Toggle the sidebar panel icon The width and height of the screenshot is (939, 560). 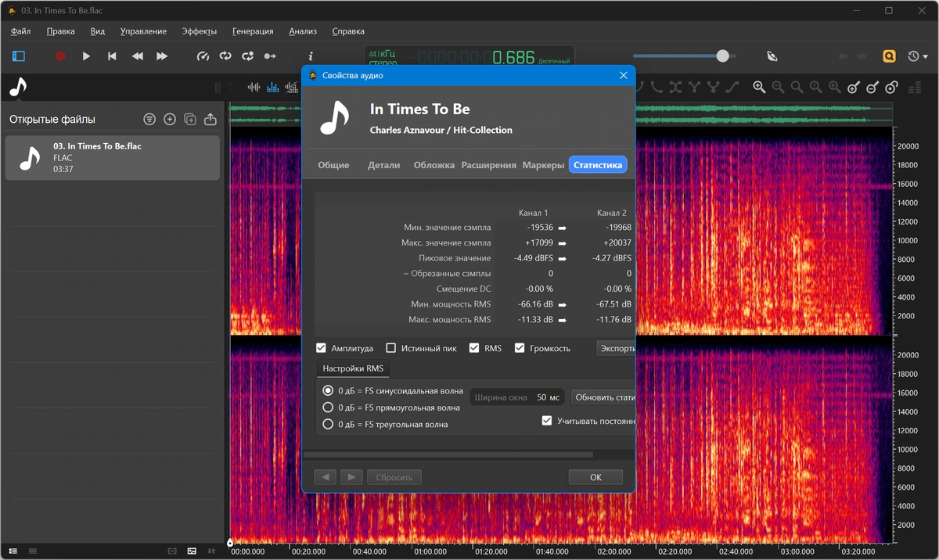tap(19, 56)
